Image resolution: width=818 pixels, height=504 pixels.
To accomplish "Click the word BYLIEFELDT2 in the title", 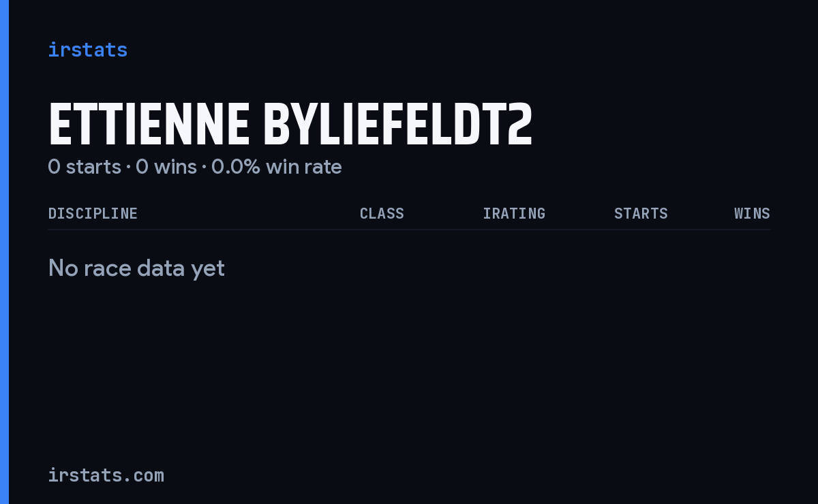I will click(x=398, y=125).
